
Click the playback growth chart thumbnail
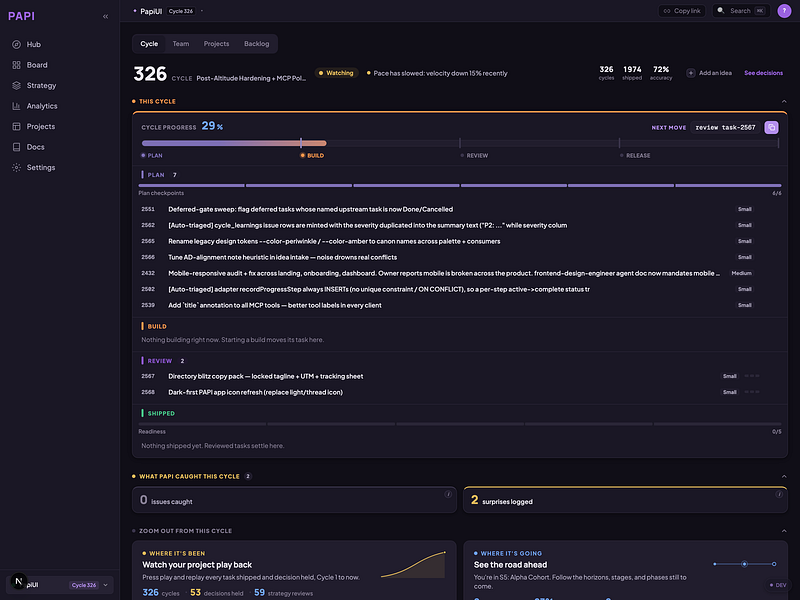click(413, 564)
